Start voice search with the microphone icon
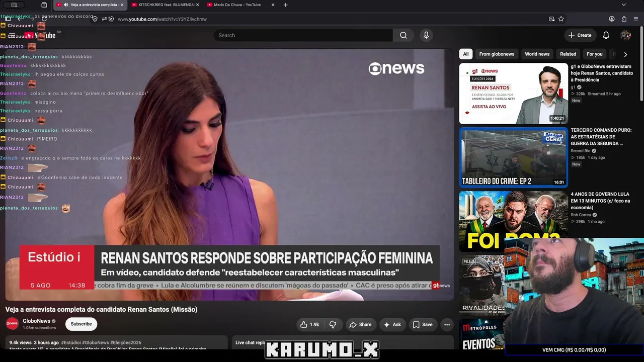Viewport: 644px width, 362px height. click(x=426, y=35)
